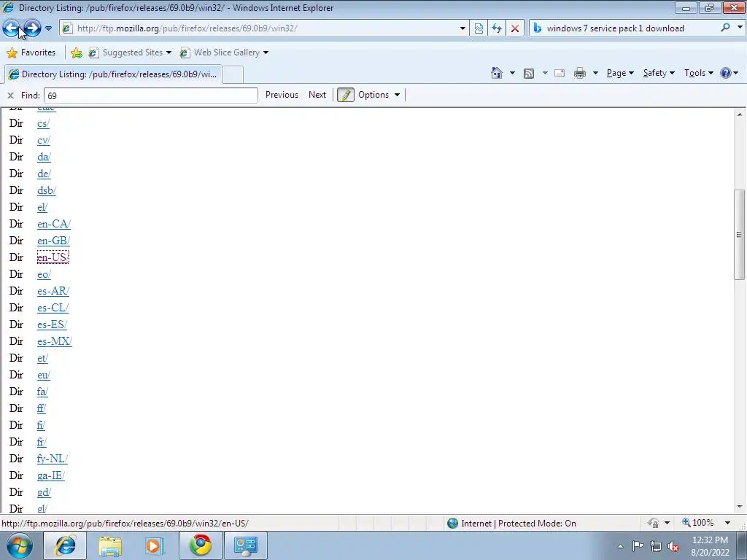This screenshot has height=560, width=747.
Task: Click the Action Center flag tray icon
Action: click(638, 546)
